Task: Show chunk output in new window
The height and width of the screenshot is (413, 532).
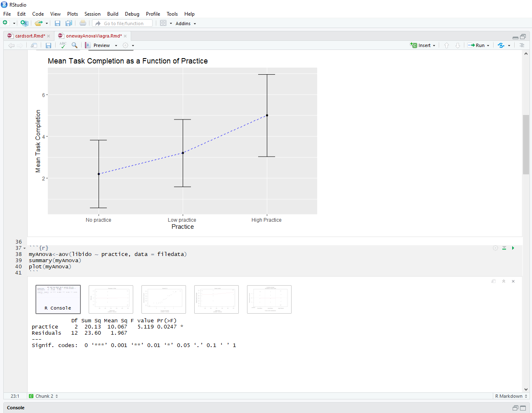Action: pos(494,281)
